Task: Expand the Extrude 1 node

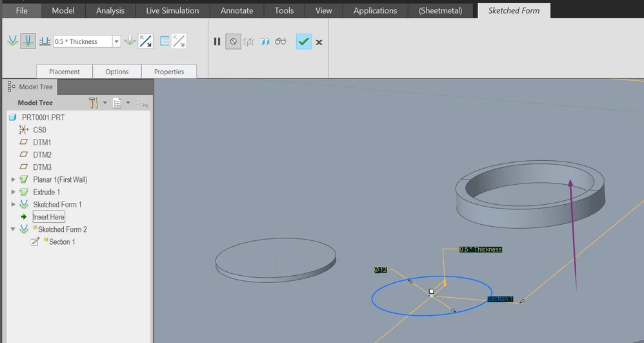Action: pyautogui.click(x=13, y=192)
